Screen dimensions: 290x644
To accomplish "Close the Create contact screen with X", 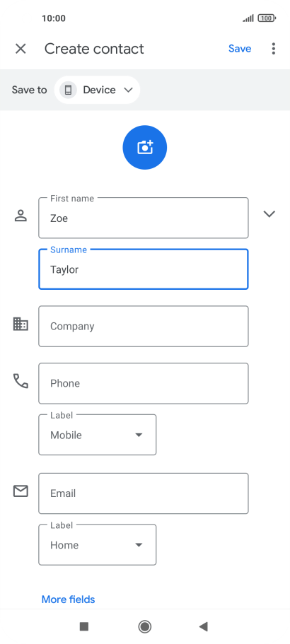I will 21,49.
